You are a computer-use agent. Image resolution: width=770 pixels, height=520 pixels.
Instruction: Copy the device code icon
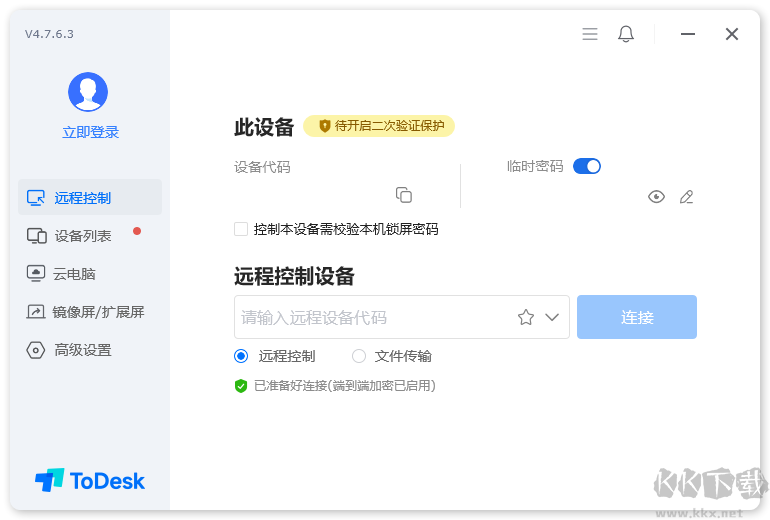(x=404, y=195)
